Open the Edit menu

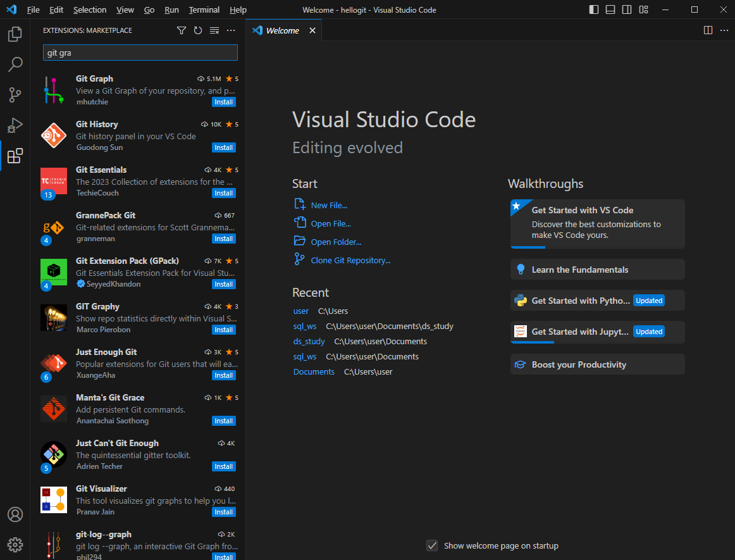pyautogui.click(x=56, y=10)
